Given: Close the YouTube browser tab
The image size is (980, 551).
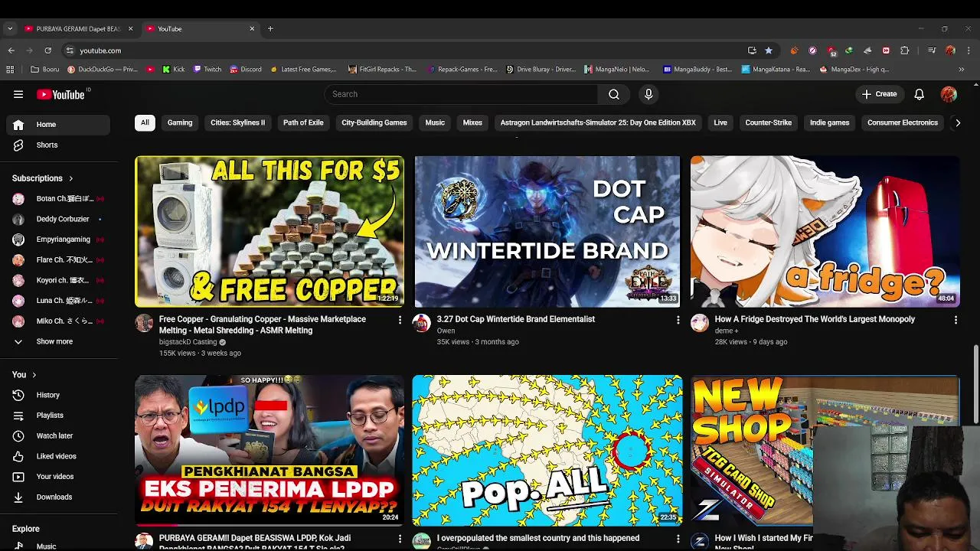Looking at the screenshot, I should pyautogui.click(x=252, y=29).
